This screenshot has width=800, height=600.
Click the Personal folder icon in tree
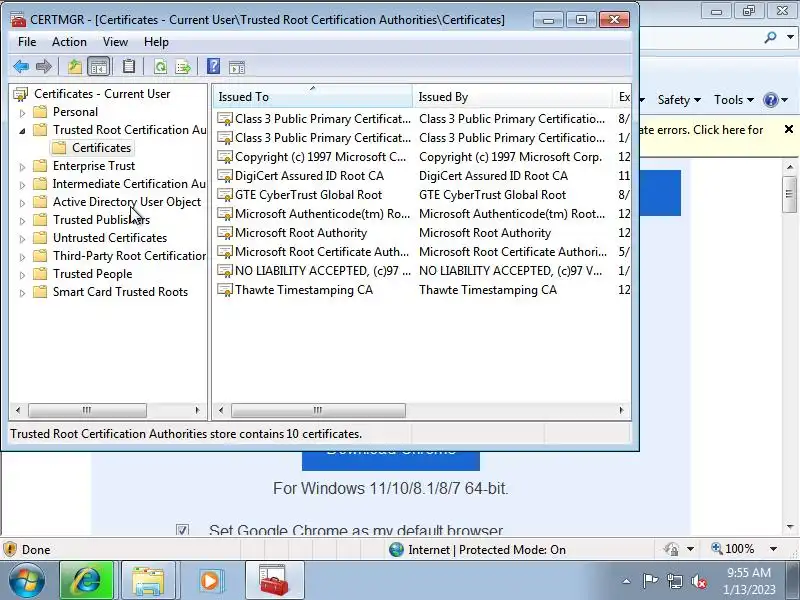click(x=40, y=112)
